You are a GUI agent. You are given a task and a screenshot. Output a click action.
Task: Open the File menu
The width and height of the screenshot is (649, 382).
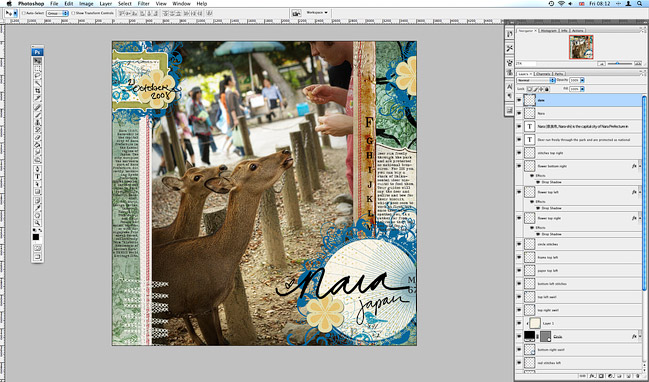pyautogui.click(x=54, y=3)
